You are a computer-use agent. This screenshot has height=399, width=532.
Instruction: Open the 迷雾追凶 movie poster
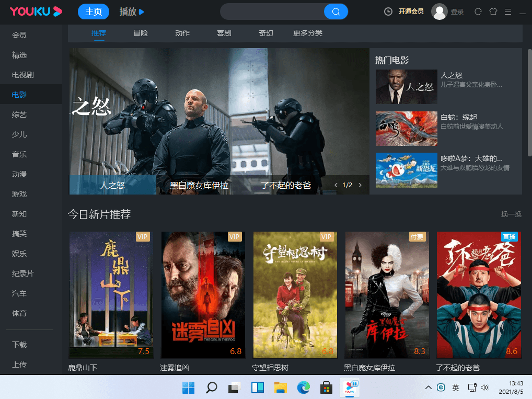(203, 295)
